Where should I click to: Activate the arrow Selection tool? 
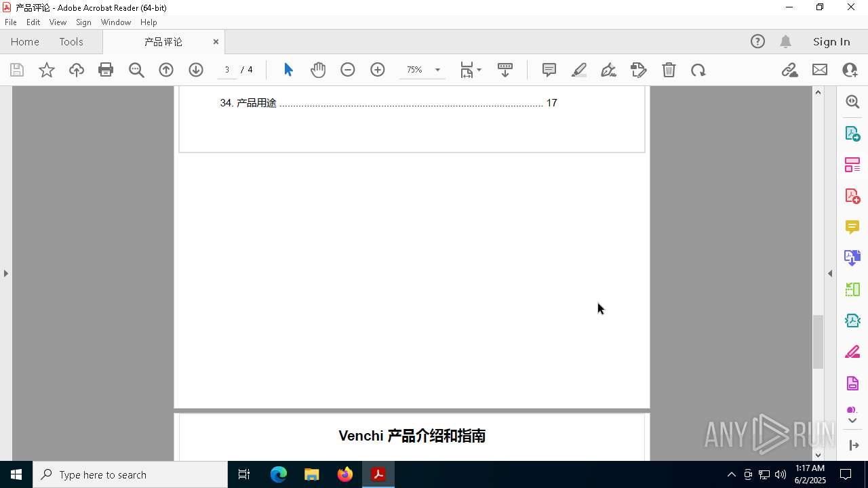coord(288,70)
